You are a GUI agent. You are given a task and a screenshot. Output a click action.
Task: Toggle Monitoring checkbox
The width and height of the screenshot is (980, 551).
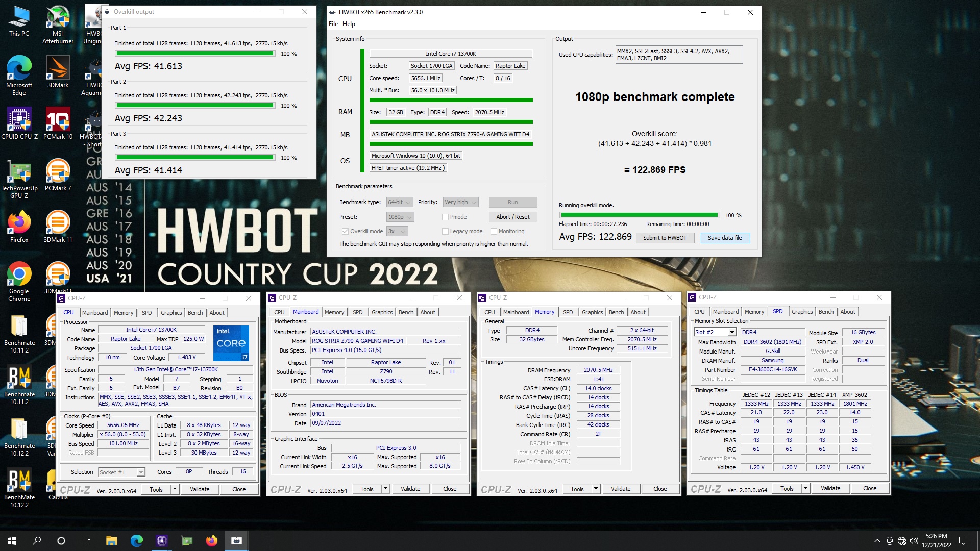[x=494, y=231]
